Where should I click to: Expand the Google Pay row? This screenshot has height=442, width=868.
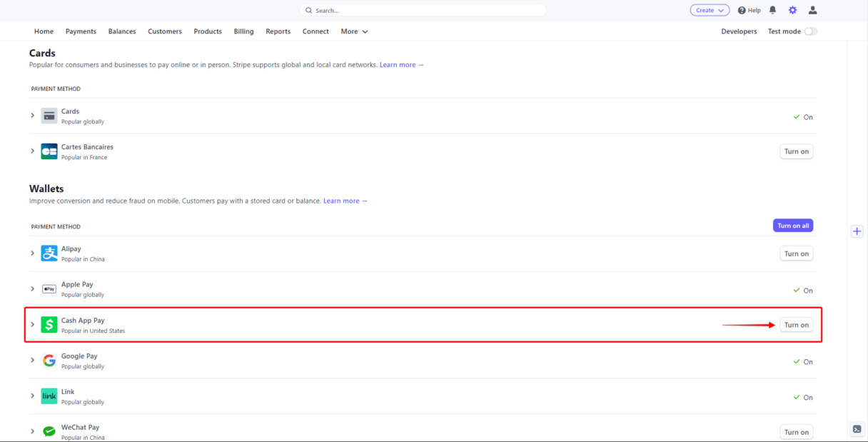(x=32, y=360)
